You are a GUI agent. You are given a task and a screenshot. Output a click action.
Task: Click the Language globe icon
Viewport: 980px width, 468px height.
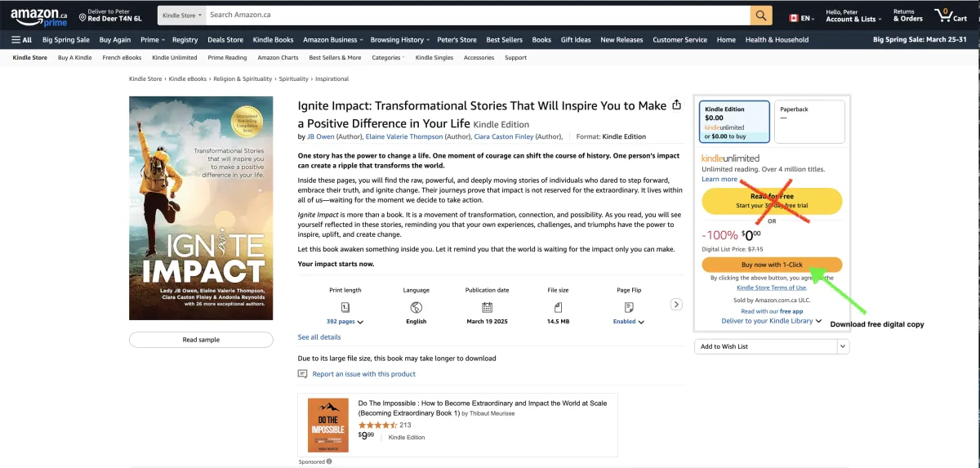click(x=416, y=307)
